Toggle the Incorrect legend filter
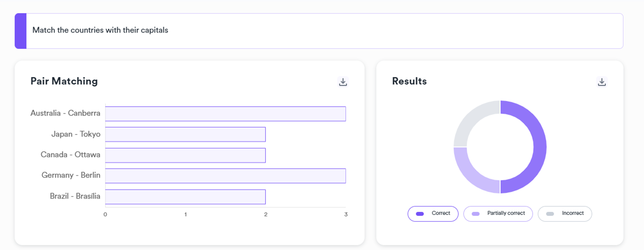 [565, 214]
